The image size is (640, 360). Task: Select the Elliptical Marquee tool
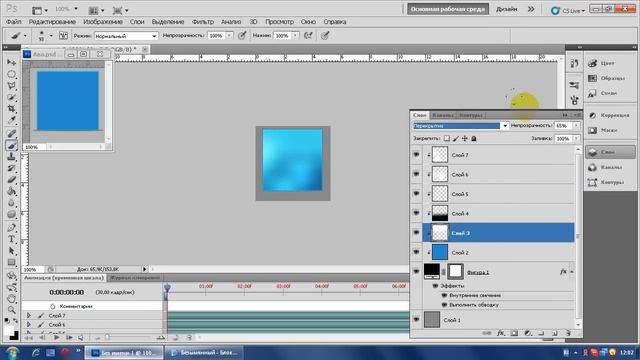point(11,74)
